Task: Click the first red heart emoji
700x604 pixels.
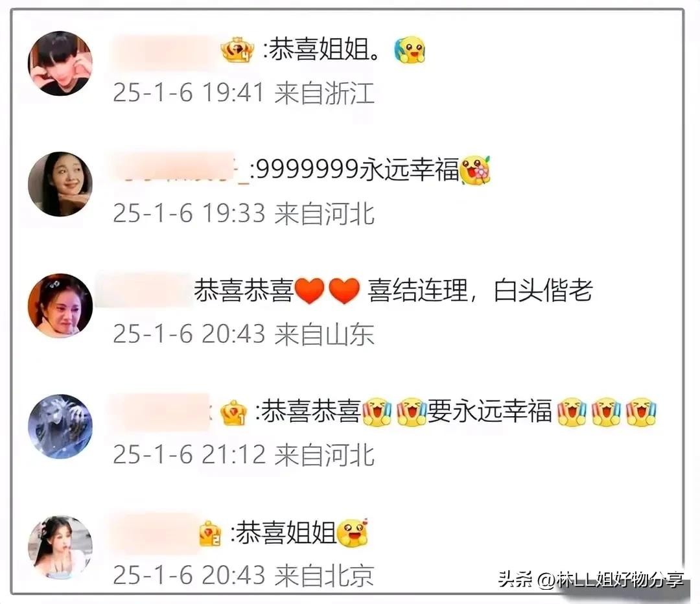Action: (x=310, y=290)
